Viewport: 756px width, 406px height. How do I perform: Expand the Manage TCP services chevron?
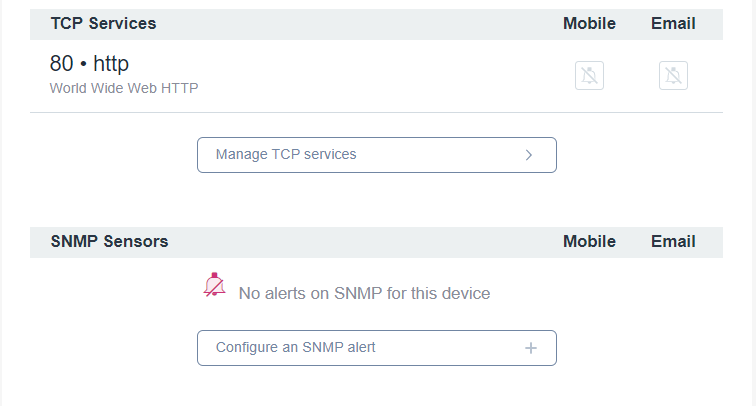click(x=529, y=155)
